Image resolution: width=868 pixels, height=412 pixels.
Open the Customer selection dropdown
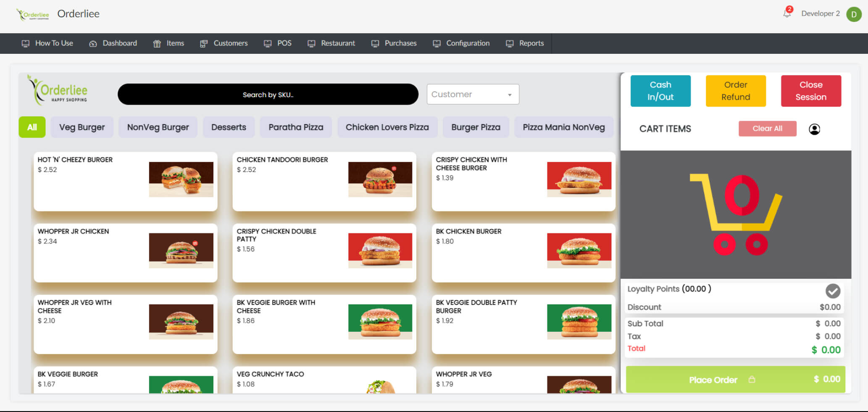click(x=472, y=94)
